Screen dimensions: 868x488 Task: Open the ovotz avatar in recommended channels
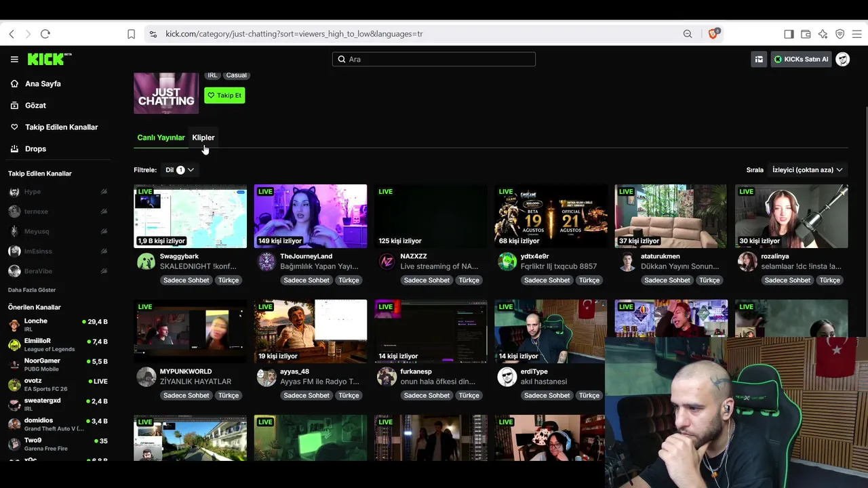click(x=14, y=385)
